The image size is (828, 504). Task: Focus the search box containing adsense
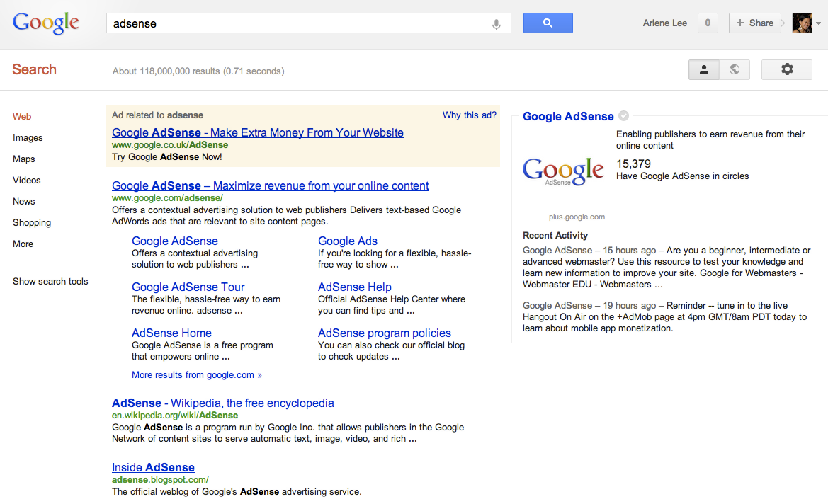click(x=308, y=23)
